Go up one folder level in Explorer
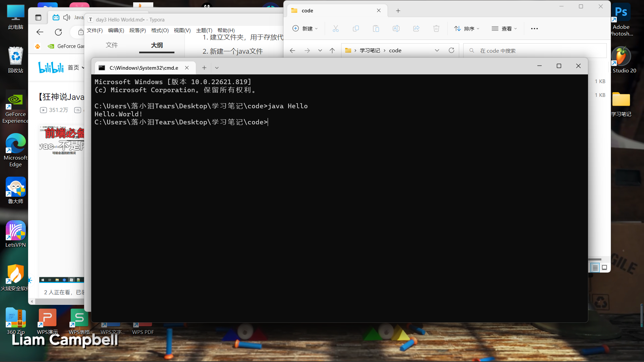The width and height of the screenshot is (644, 362). [332, 51]
